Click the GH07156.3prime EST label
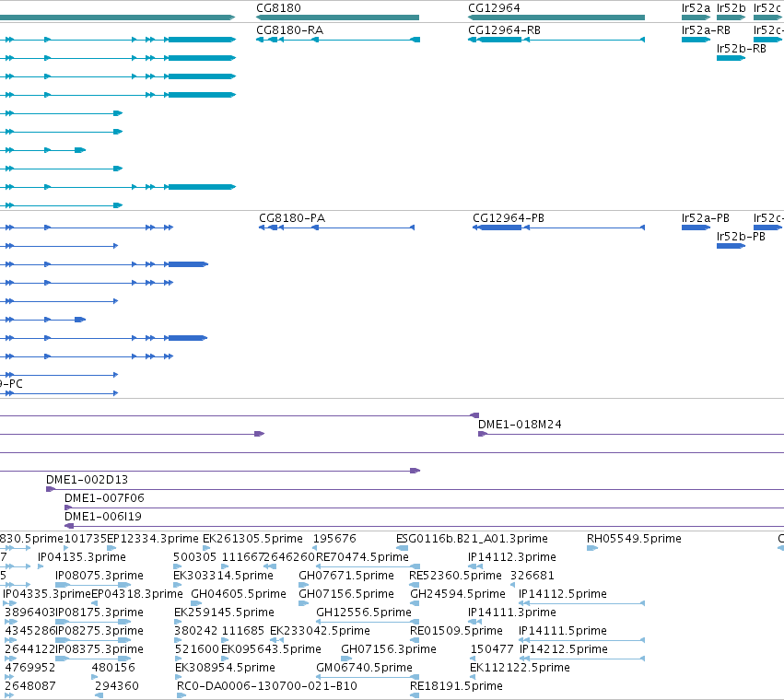The height and width of the screenshot is (700, 784). (389, 649)
